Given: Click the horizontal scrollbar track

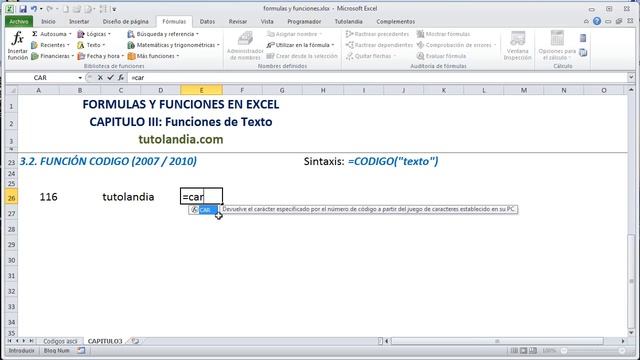Looking at the screenshot, I should [497, 341].
